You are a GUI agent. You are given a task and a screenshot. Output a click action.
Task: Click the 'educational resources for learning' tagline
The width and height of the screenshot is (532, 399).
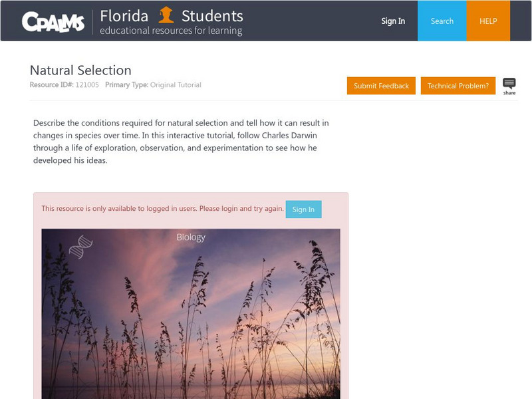tap(171, 31)
